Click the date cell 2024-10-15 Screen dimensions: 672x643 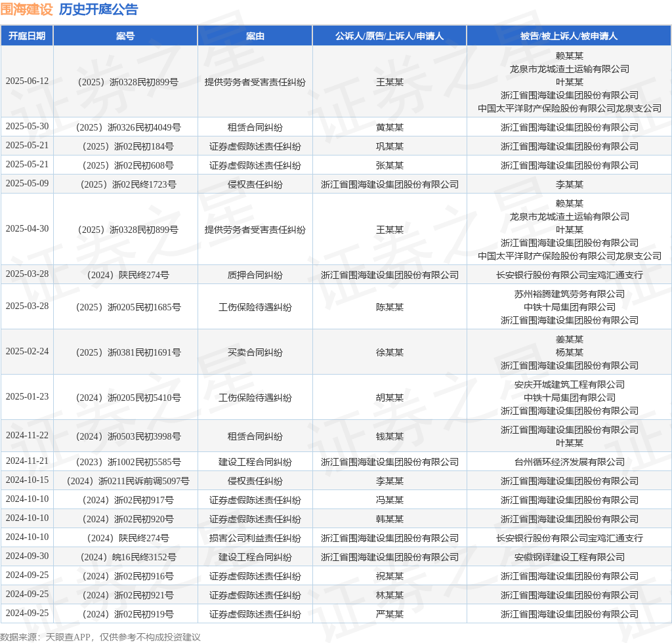point(27,480)
